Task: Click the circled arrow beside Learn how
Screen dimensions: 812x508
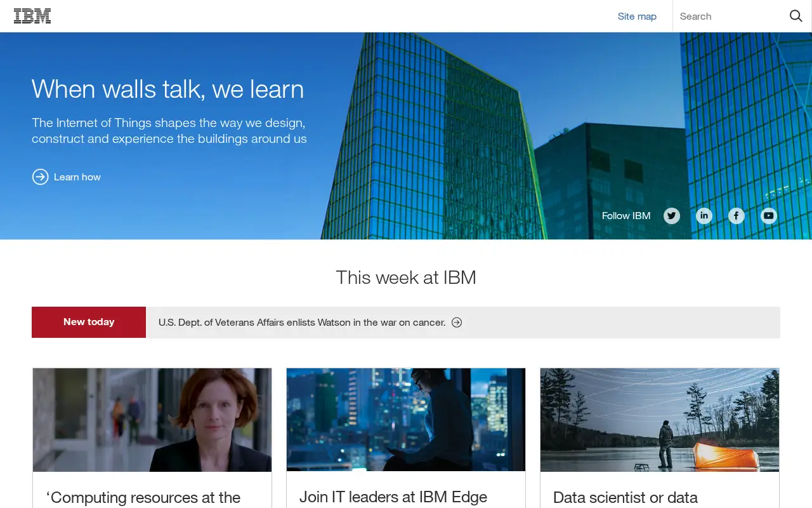Action: (x=40, y=177)
